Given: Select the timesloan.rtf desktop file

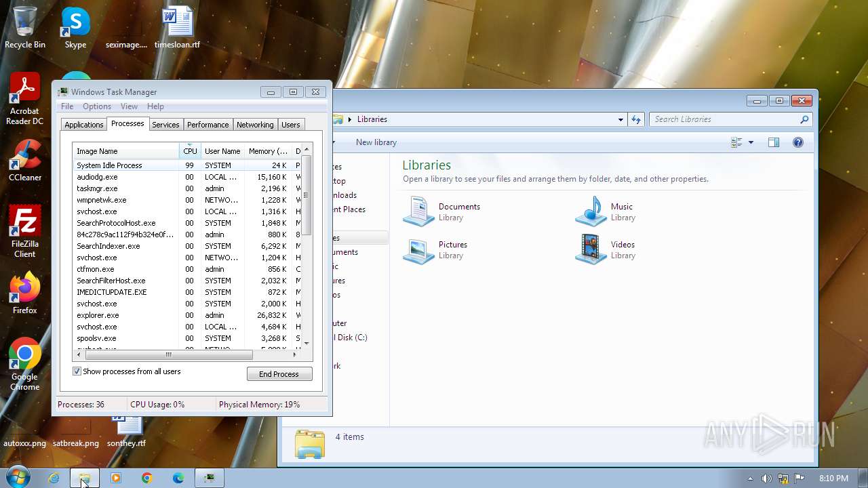Looking at the screenshot, I should click(178, 27).
